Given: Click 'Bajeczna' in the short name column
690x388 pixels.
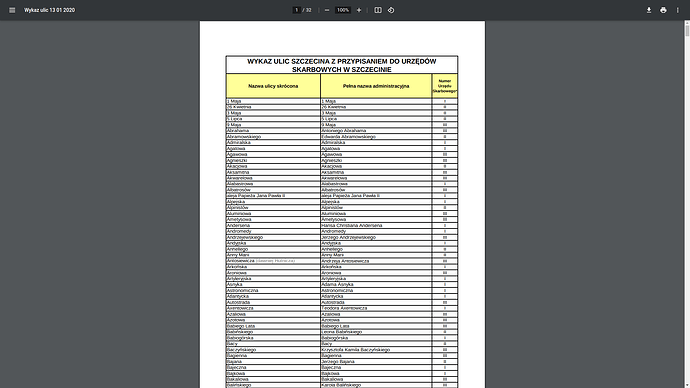Looking at the screenshot, I should [x=237, y=367].
